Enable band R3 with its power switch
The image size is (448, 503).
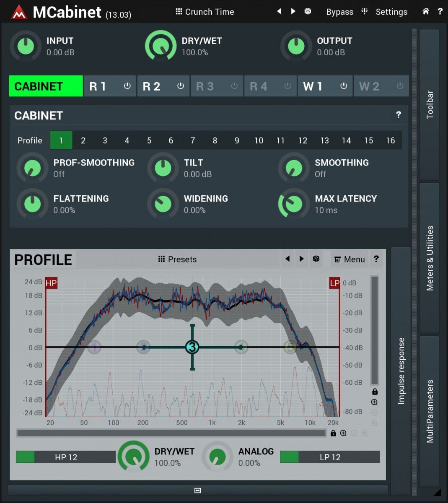click(234, 86)
